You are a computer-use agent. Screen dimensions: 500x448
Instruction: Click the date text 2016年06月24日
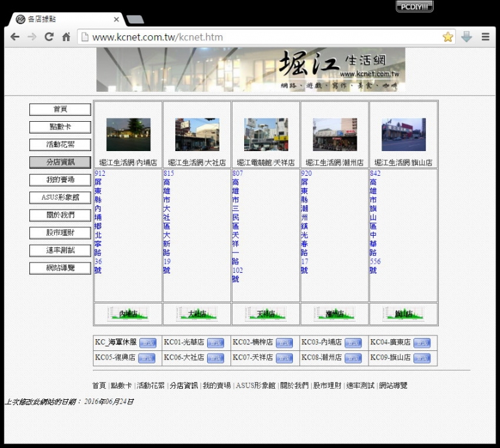[109, 402]
